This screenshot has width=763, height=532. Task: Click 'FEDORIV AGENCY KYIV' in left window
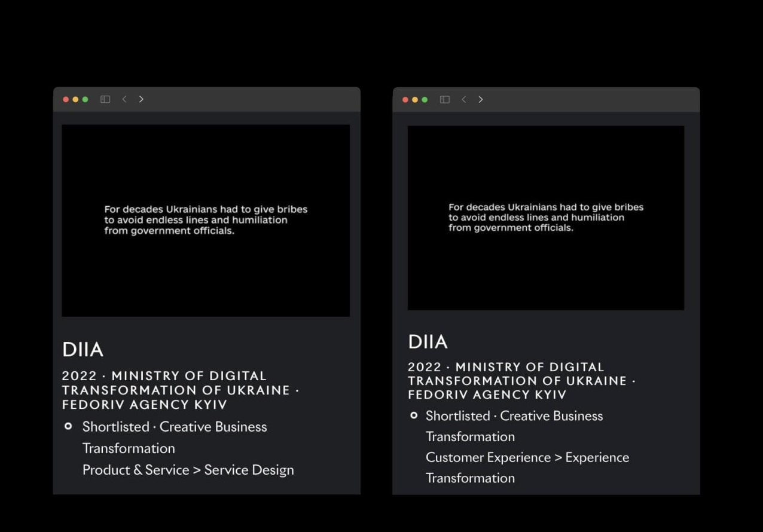tap(145, 405)
